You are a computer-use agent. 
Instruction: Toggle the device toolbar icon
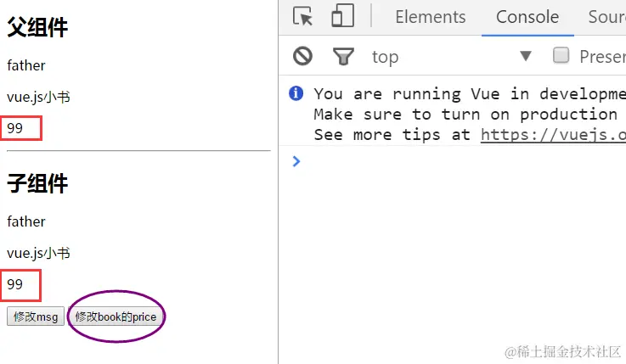pyautogui.click(x=342, y=17)
